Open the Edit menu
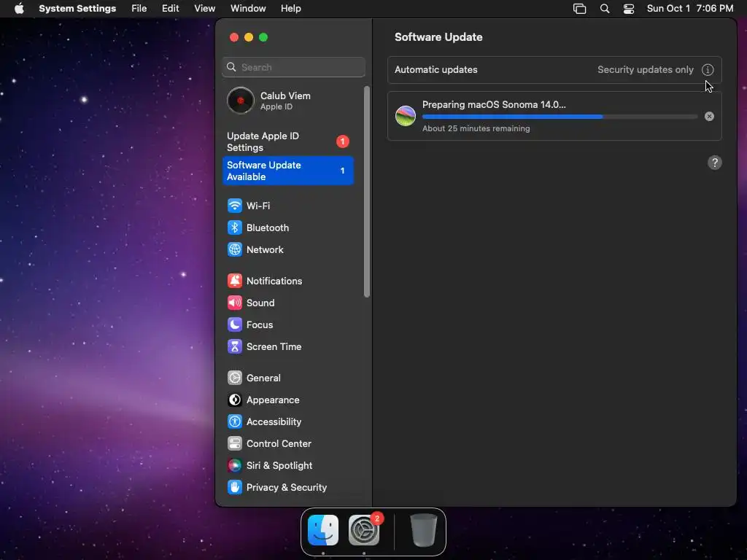 (170, 9)
